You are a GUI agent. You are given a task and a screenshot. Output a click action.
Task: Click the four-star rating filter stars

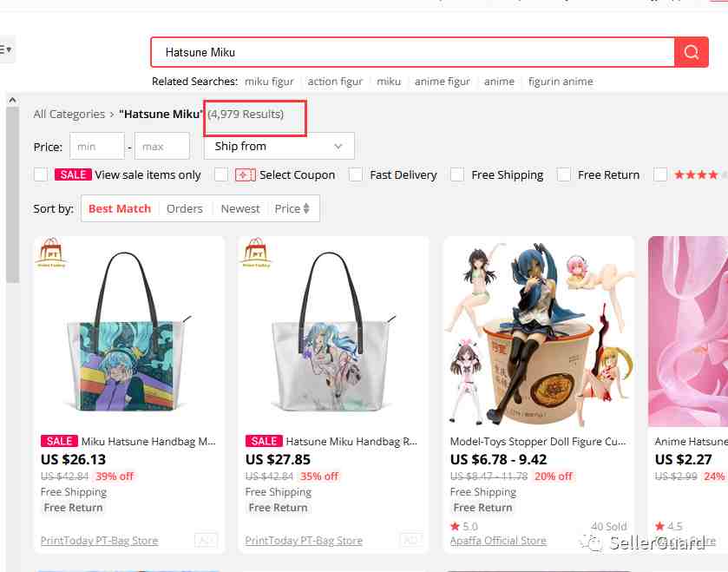[696, 175]
